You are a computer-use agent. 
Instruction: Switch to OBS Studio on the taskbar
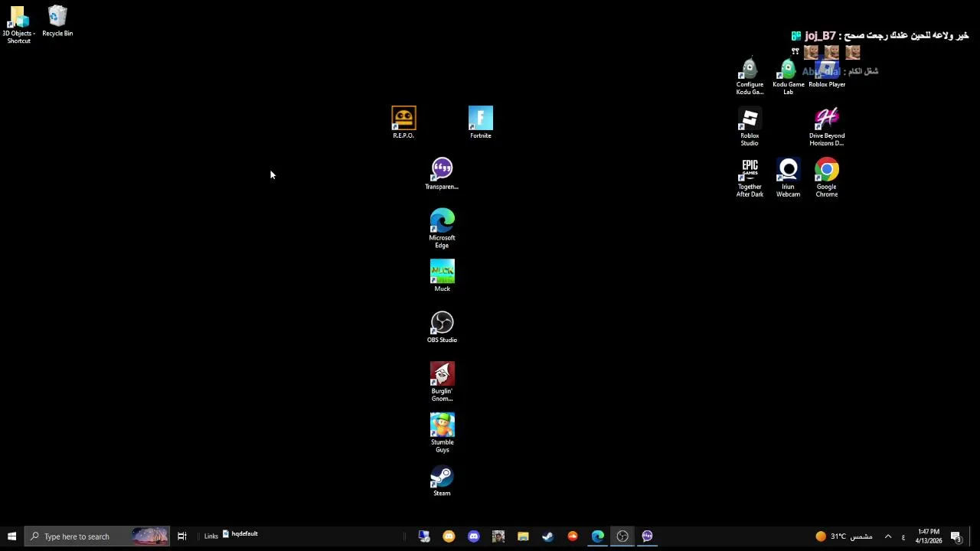pyautogui.click(x=622, y=536)
